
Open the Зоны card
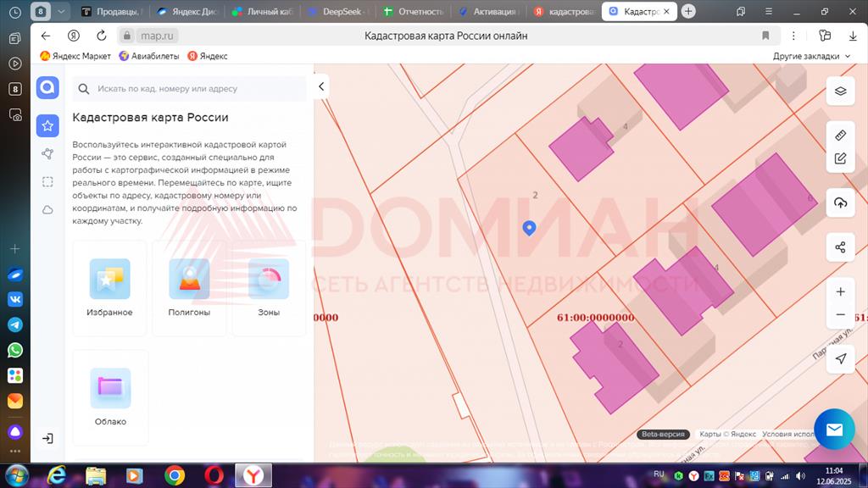pyautogui.click(x=268, y=288)
